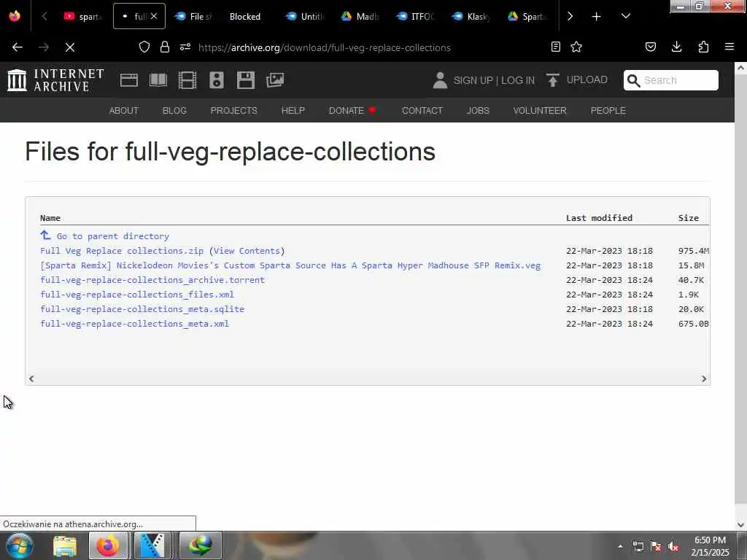This screenshot has width=747, height=560.
Task: Open the Images icon
Action: click(x=275, y=80)
